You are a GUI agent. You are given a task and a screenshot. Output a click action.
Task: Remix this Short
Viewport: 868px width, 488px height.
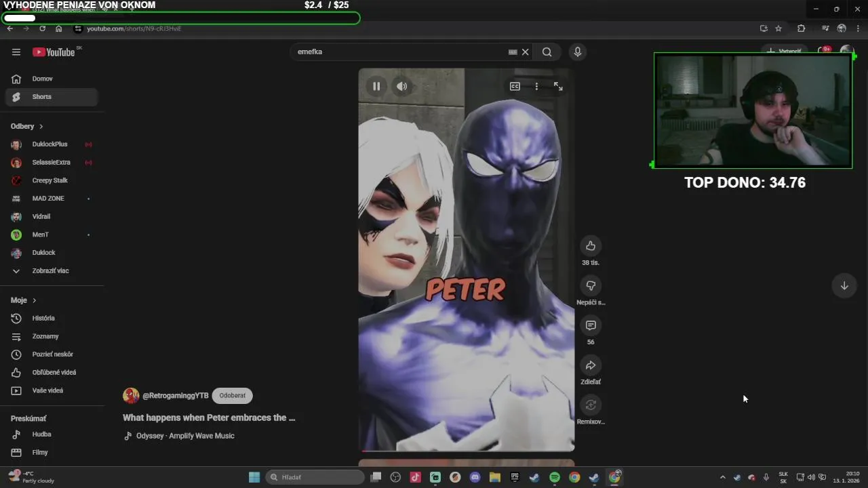pyautogui.click(x=591, y=405)
